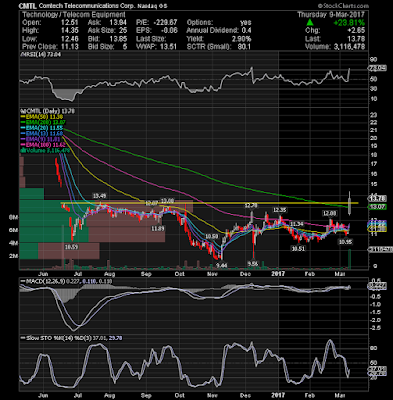Select the Annual Dividend 0.4 value
Screen dimensions: 393x400
247,31
